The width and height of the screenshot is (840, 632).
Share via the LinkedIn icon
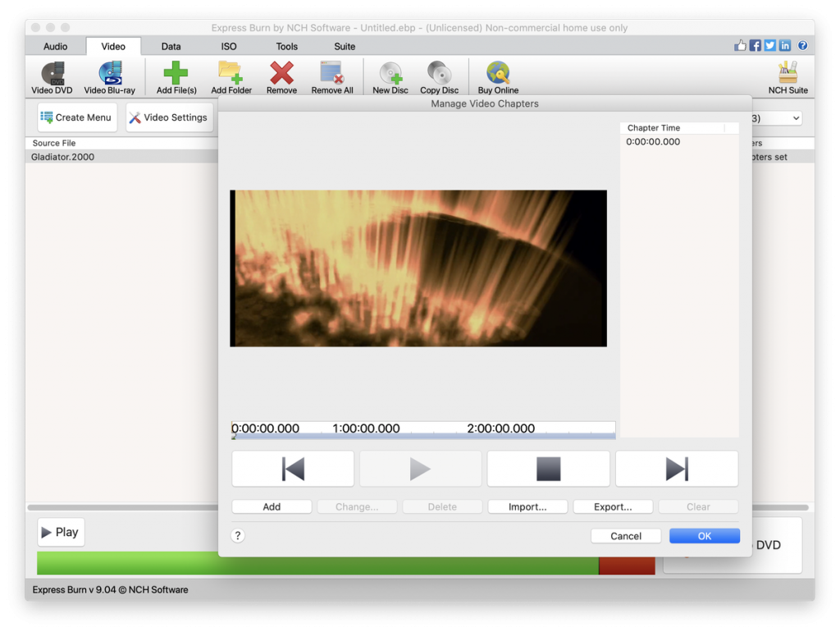[785, 46]
